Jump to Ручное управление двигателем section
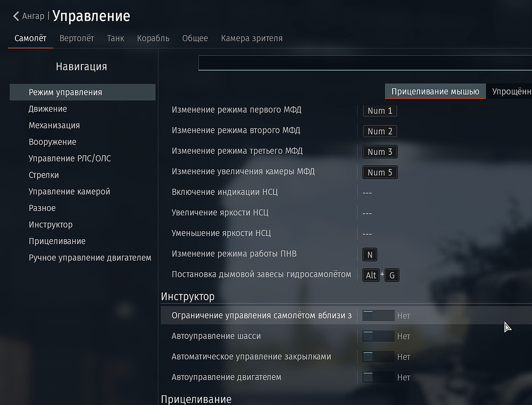 pyautogui.click(x=90, y=258)
